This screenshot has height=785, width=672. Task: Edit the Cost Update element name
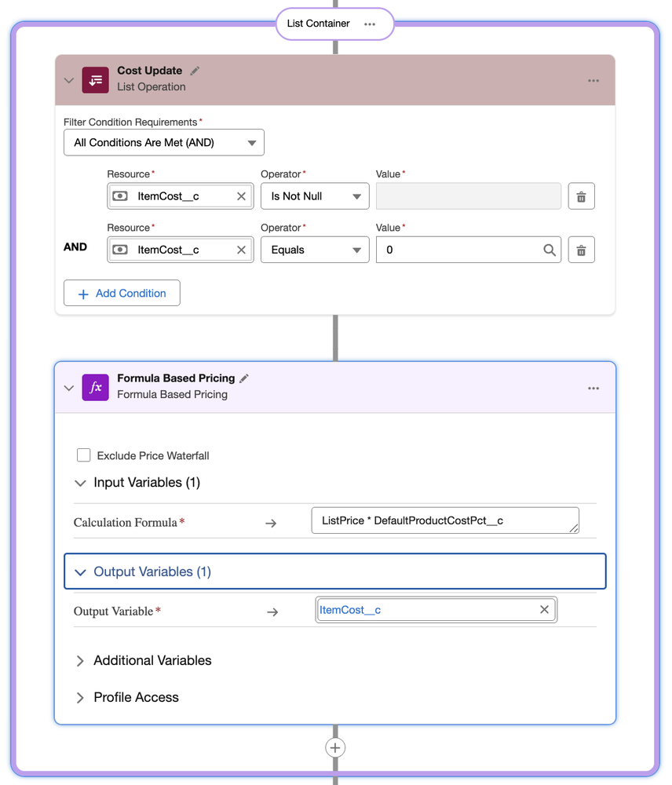195,71
